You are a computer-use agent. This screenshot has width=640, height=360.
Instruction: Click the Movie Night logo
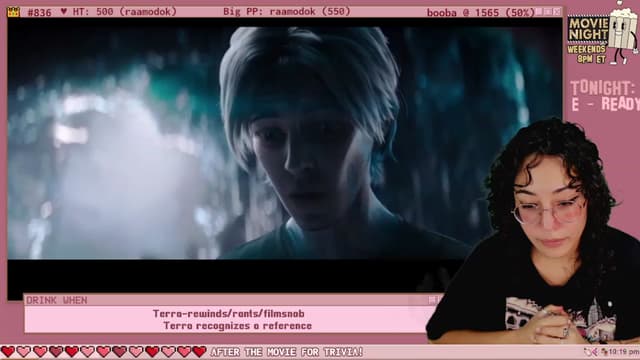point(587,29)
